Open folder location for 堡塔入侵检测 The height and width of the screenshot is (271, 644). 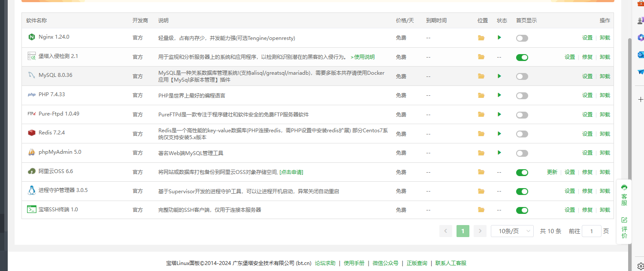[481, 57]
